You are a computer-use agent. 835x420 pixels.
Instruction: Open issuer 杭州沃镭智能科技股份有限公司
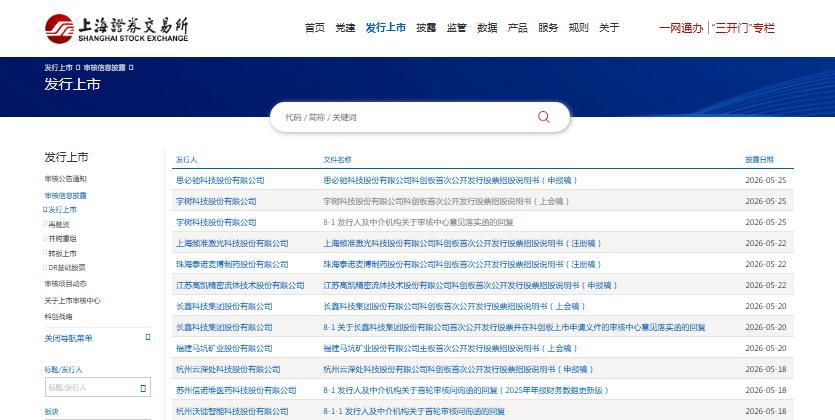pos(232,411)
